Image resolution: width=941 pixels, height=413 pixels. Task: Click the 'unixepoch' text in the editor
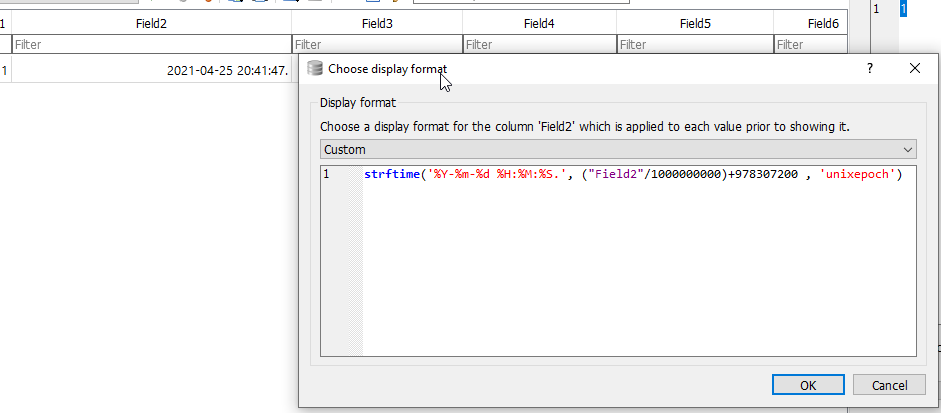pos(858,174)
